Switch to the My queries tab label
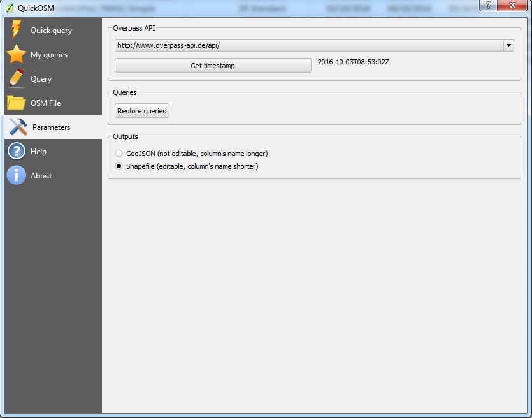Screen dimensions: 532x418 click(49, 55)
